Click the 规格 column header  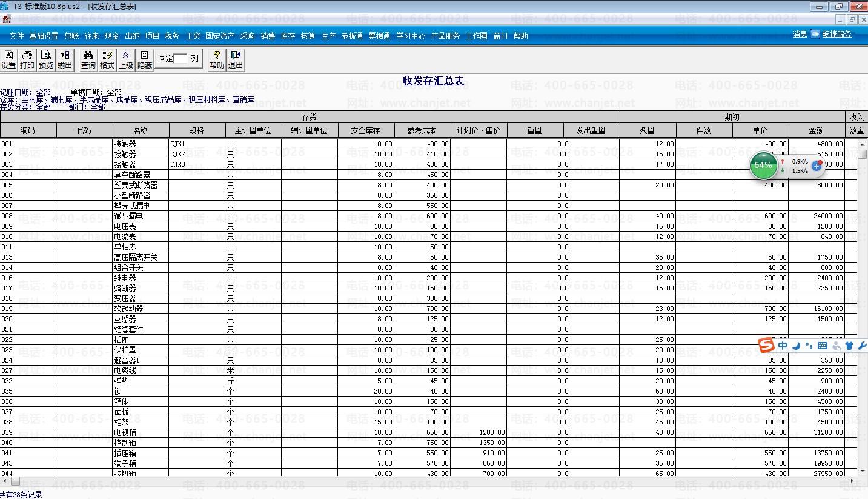[x=197, y=130]
